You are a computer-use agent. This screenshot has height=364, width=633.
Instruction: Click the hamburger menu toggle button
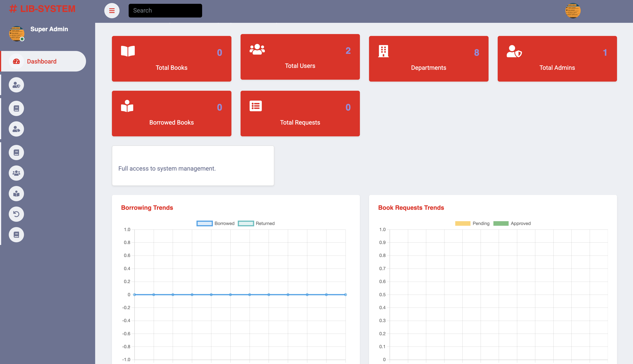(x=112, y=10)
